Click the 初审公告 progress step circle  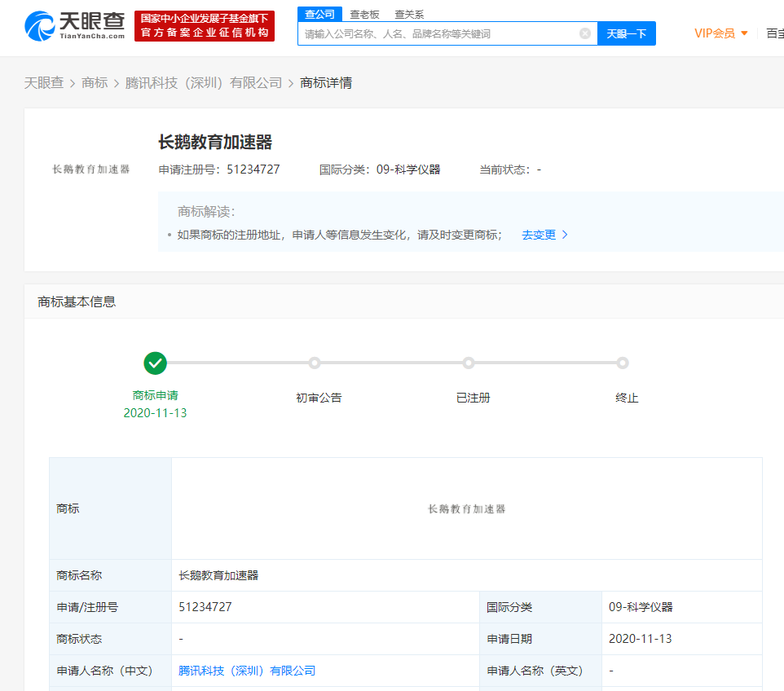coord(315,363)
